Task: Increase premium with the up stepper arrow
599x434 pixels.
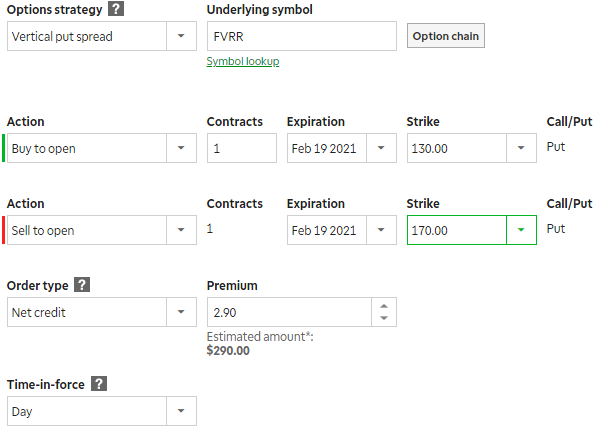Action: (x=384, y=306)
